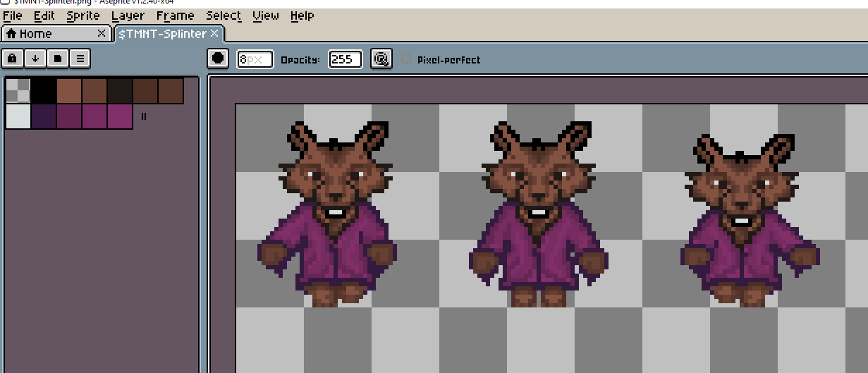Toggle the palette edit mode lock icon
Screen dimensions: 868x373
click(x=13, y=59)
